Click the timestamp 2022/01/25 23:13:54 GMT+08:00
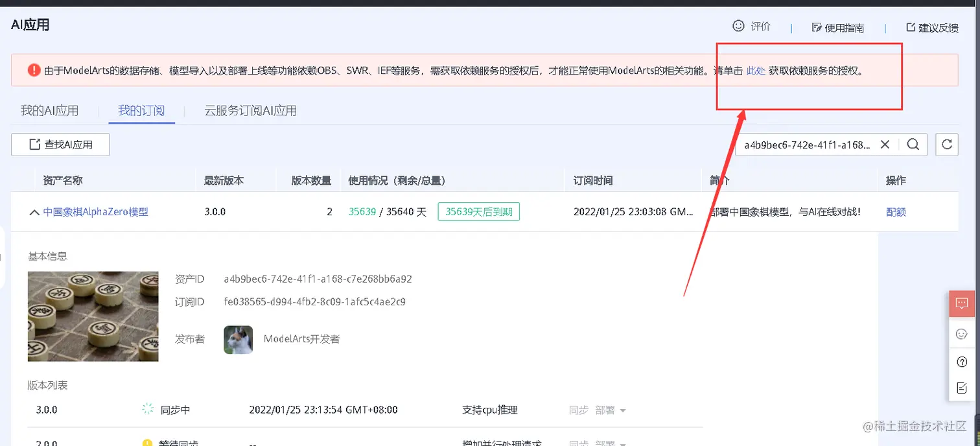 pos(323,410)
